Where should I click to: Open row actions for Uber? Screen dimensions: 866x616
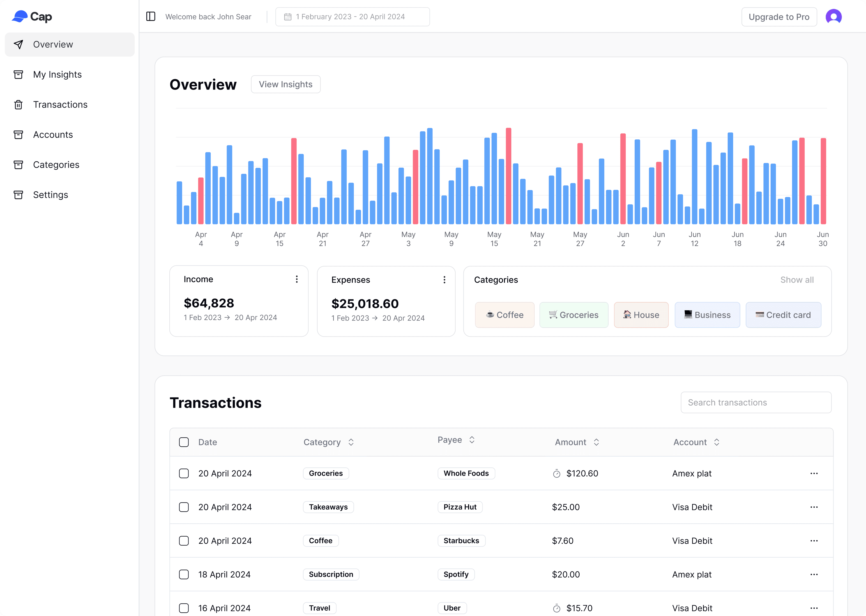pos(814,608)
